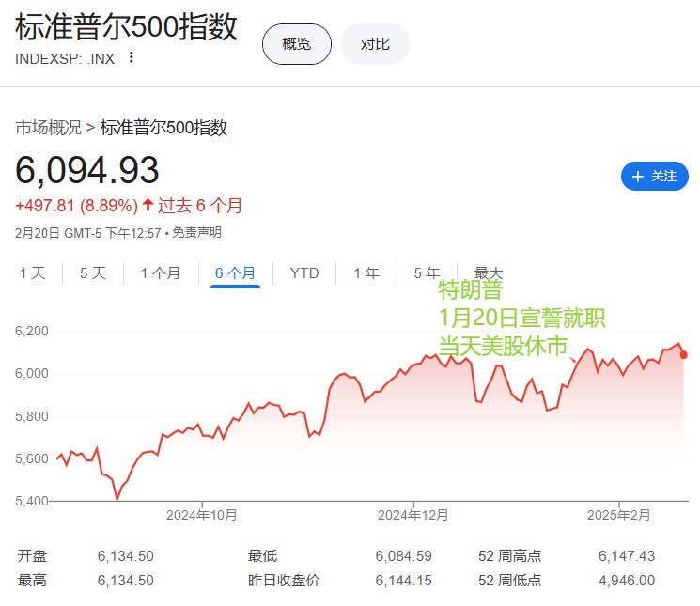Select the 6 个月 time range

click(235, 273)
